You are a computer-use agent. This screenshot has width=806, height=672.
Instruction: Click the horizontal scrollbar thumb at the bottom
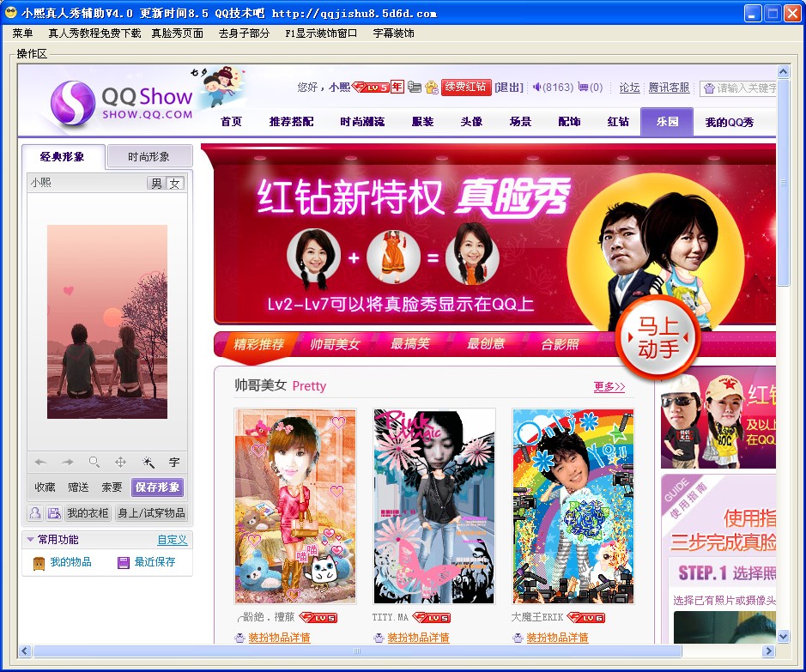coord(357,651)
